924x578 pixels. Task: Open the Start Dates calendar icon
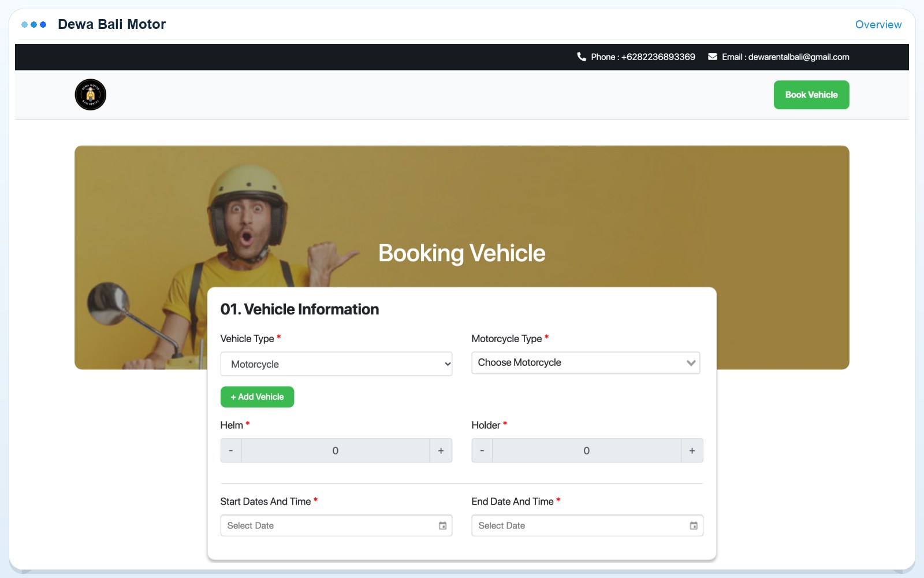pos(442,525)
